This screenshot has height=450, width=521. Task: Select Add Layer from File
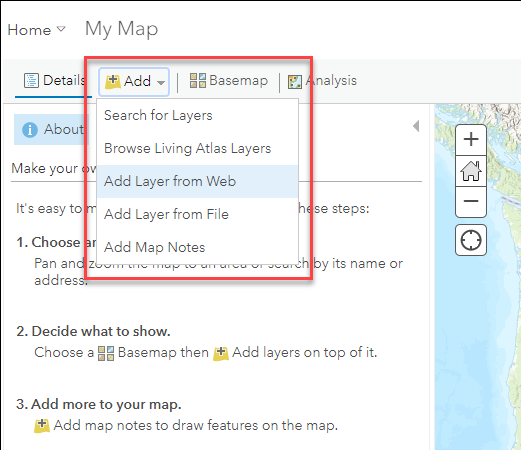[x=197, y=214]
